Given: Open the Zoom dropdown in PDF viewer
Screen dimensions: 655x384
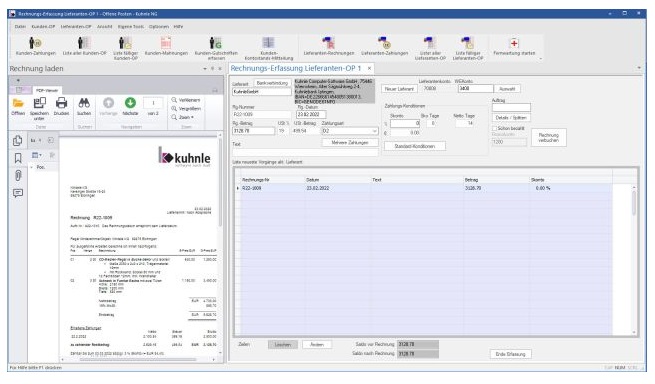Looking at the screenshot, I should pyautogui.click(x=183, y=117).
